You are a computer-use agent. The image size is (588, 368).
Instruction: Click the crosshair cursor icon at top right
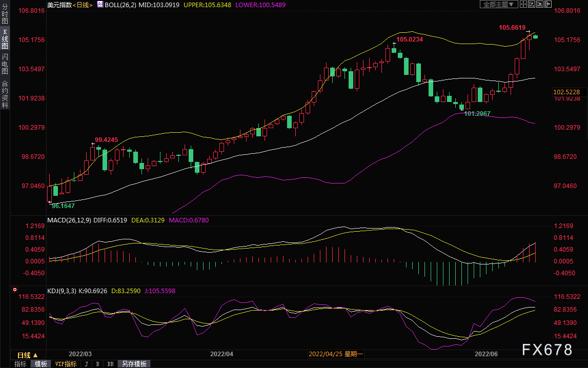click(x=523, y=4)
